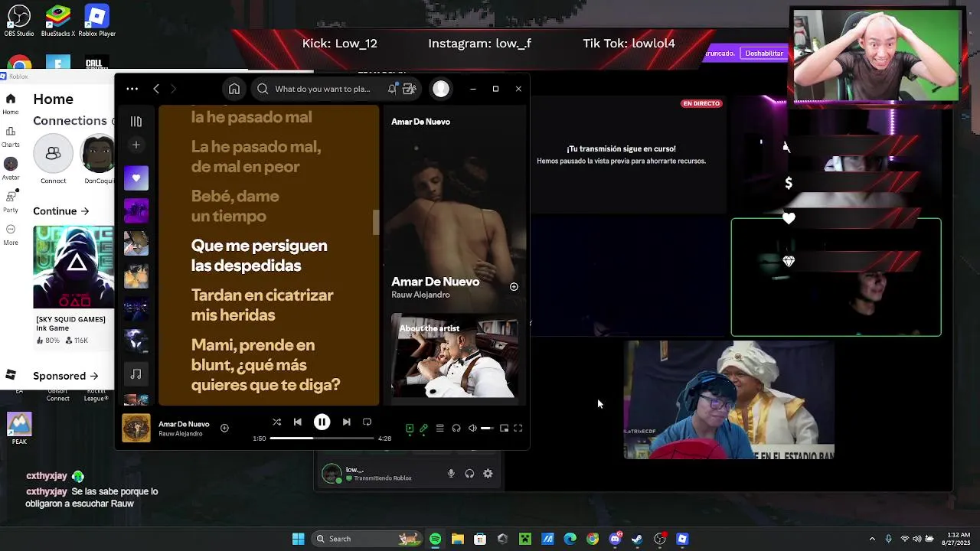Open Spotify from the taskbar
The width and height of the screenshot is (980, 551).
coord(435,539)
